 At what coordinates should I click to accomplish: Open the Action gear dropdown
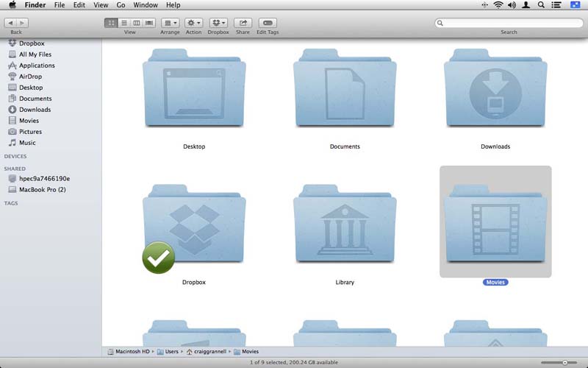(193, 23)
